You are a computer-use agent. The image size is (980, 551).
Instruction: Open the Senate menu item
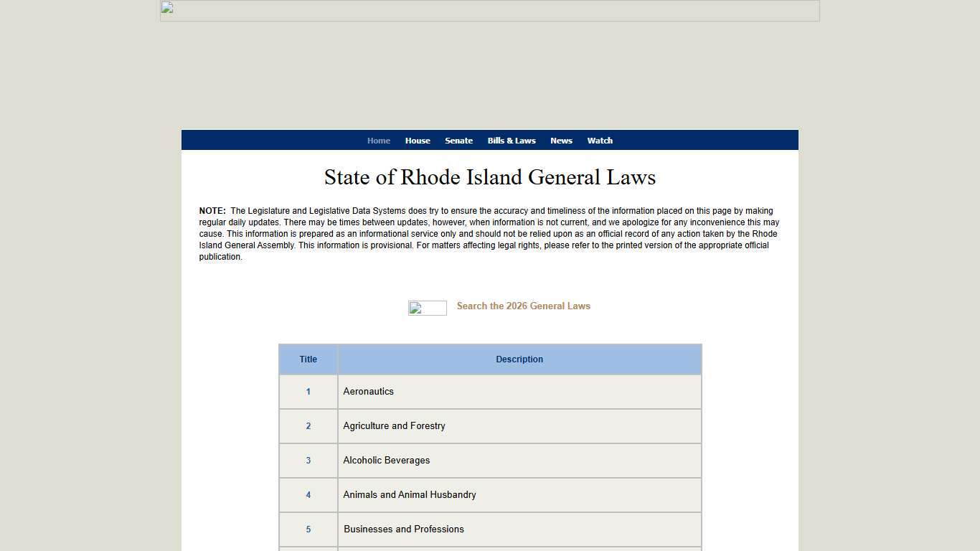point(458,140)
